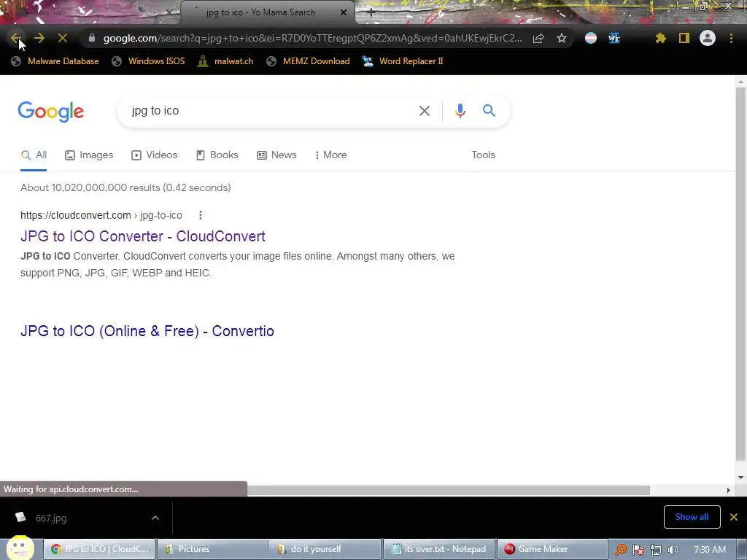747x560 pixels.
Task: Submit search with the magnifier icon
Action: (x=489, y=111)
